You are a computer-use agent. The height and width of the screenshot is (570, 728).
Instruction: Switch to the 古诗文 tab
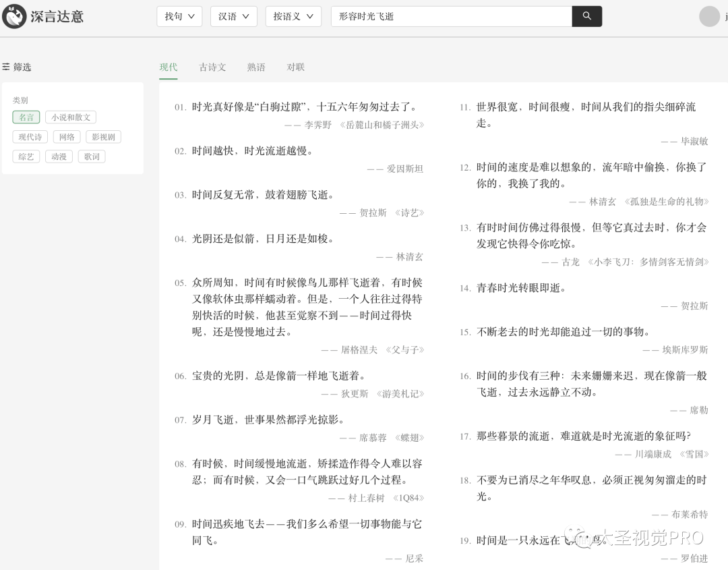pos(212,67)
